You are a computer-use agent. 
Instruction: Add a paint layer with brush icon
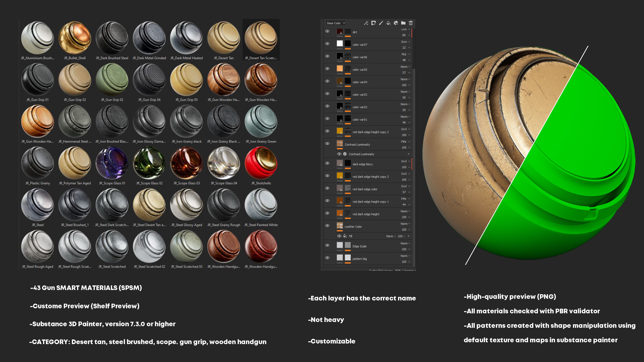point(381,23)
